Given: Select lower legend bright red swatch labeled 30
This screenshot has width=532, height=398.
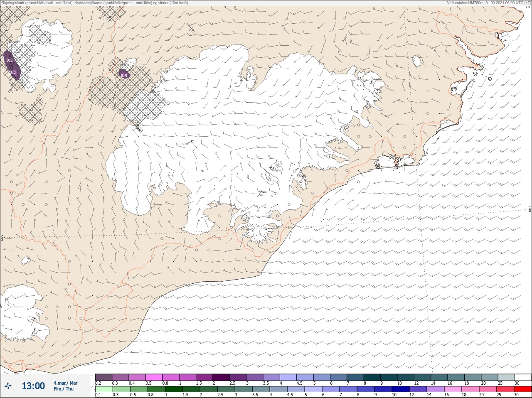Looking at the screenshot, I should click(523, 389).
